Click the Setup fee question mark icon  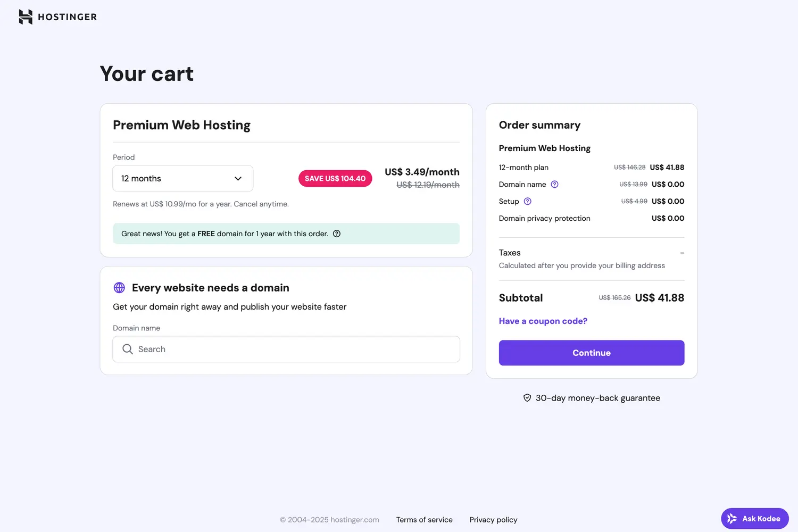[527, 201]
